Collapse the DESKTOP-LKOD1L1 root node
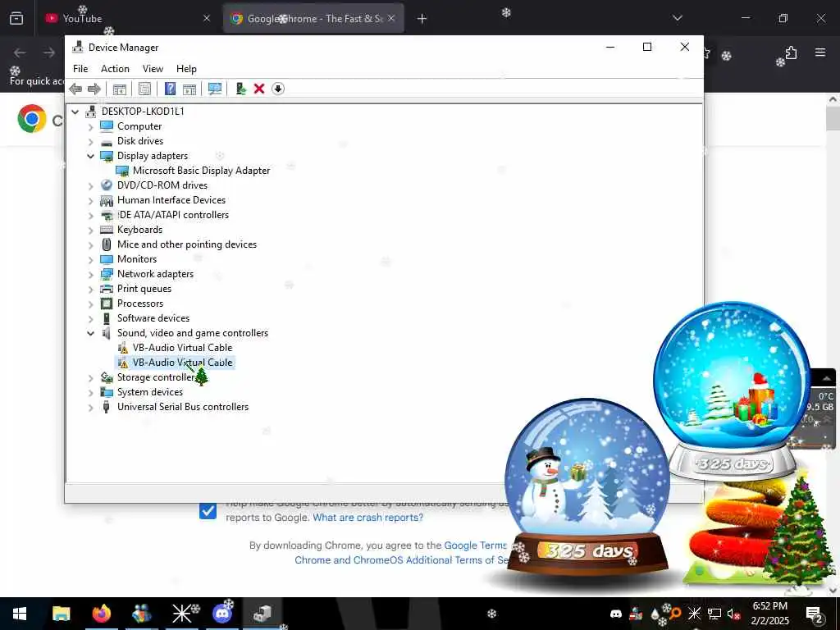 click(75, 112)
